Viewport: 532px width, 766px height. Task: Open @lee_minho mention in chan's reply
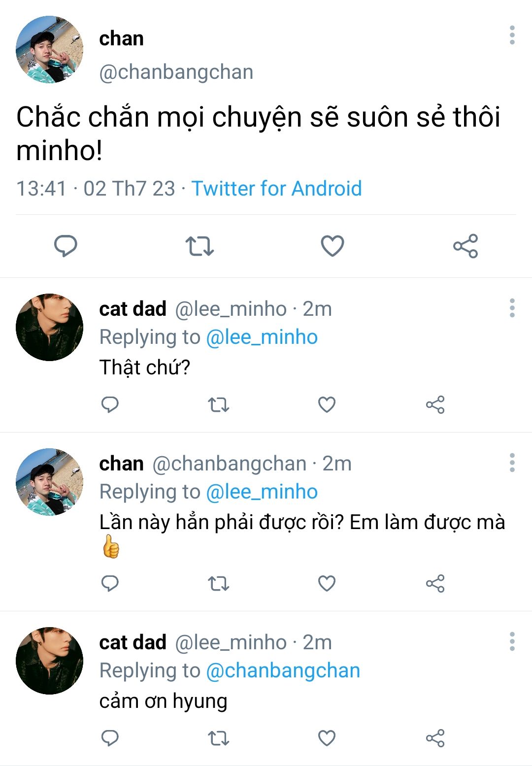[x=262, y=492]
